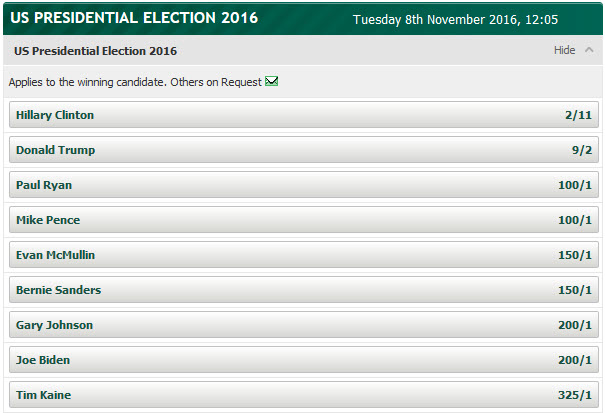This screenshot has width=605, height=413.
Task: Click the Others on Request text
Action: coord(216,82)
